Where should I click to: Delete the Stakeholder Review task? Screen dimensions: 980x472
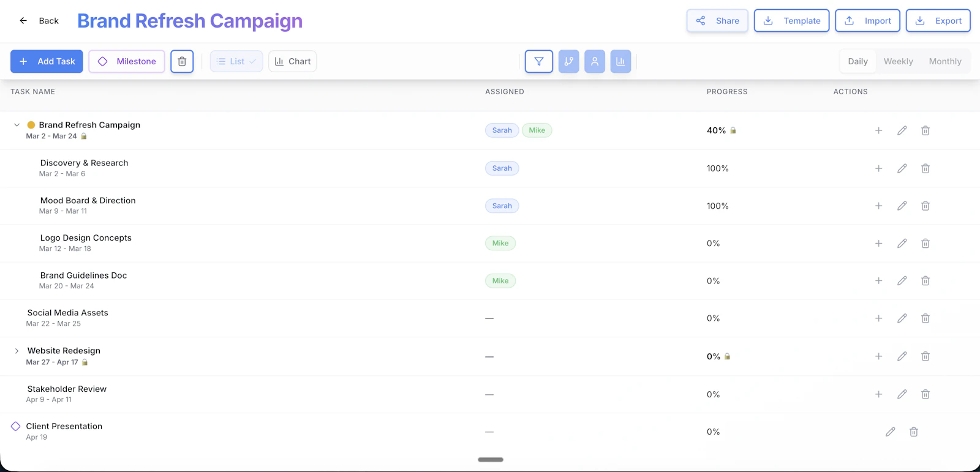[x=925, y=394]
